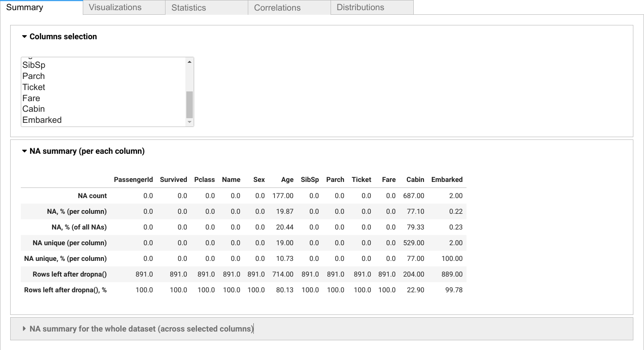Expand NA summary for the whole dataset
The height and width of the screenshot is (350, 644).
point(321,329)
